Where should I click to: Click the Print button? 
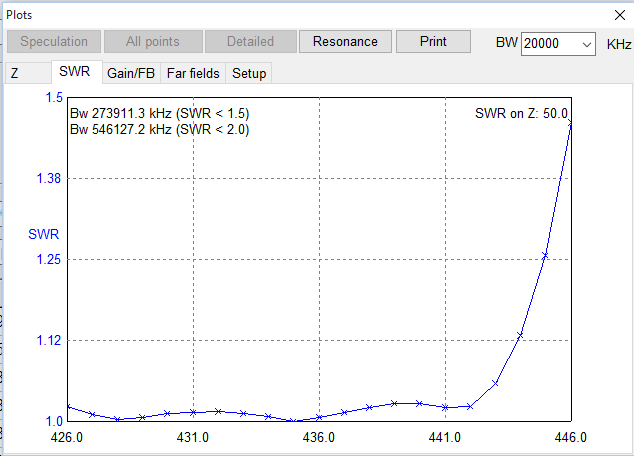[433, 42]
